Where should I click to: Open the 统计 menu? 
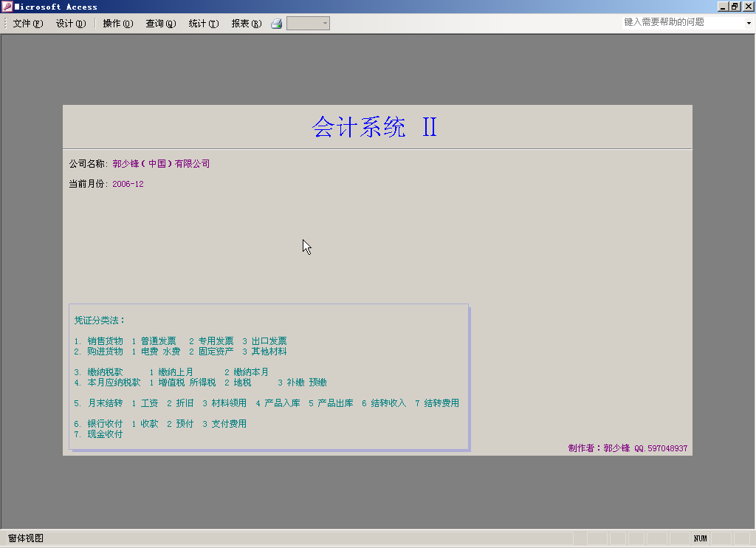204,24
